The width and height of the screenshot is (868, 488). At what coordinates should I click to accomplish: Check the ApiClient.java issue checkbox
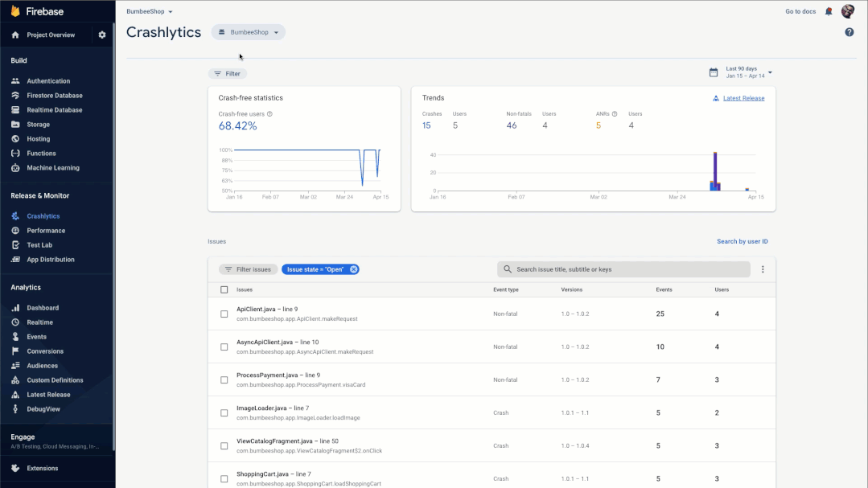224,314
